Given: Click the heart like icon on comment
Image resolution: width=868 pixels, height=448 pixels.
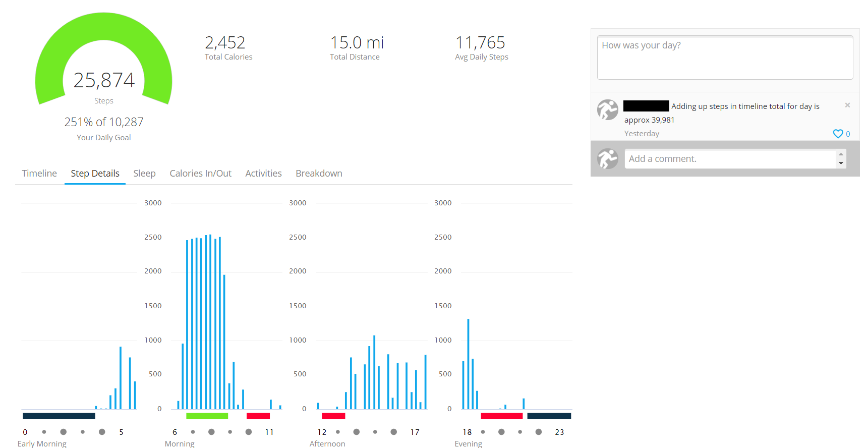Looking at the screenshot, I should (x=838, y=134).
